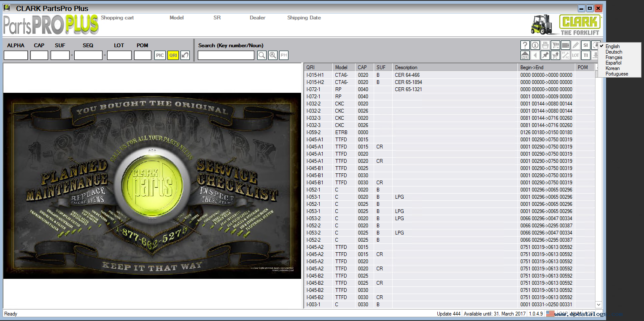This screenshot has width=644, height=321.
Task: Select row I-059-2 ETRB
Action: pyautogui.click(x=450, y=132)
